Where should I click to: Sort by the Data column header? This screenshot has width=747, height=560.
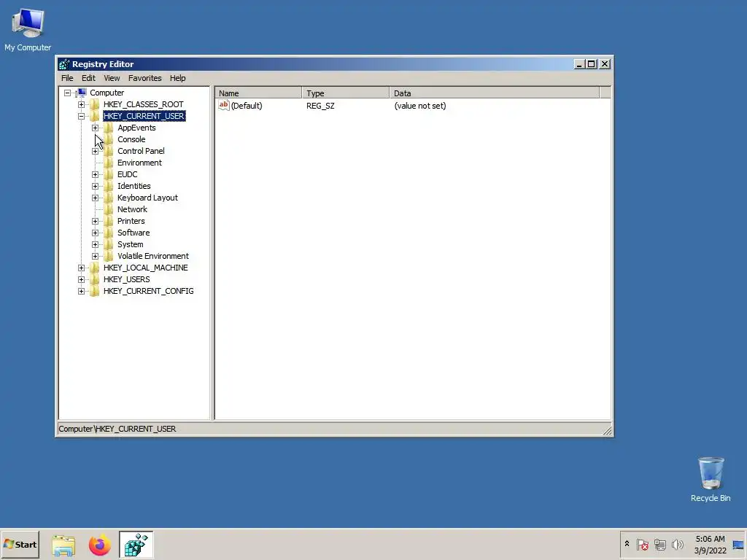tap(495, 93)
